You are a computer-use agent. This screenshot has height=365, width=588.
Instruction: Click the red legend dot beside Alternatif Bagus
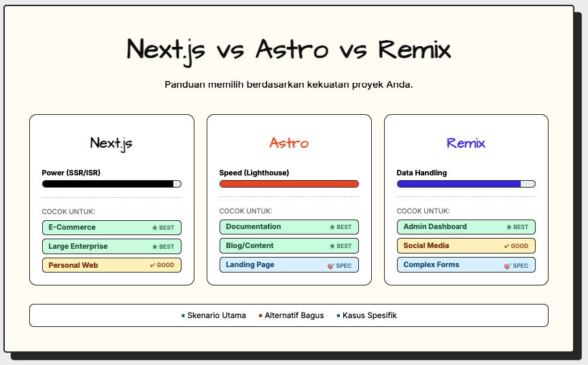(260, 315)
